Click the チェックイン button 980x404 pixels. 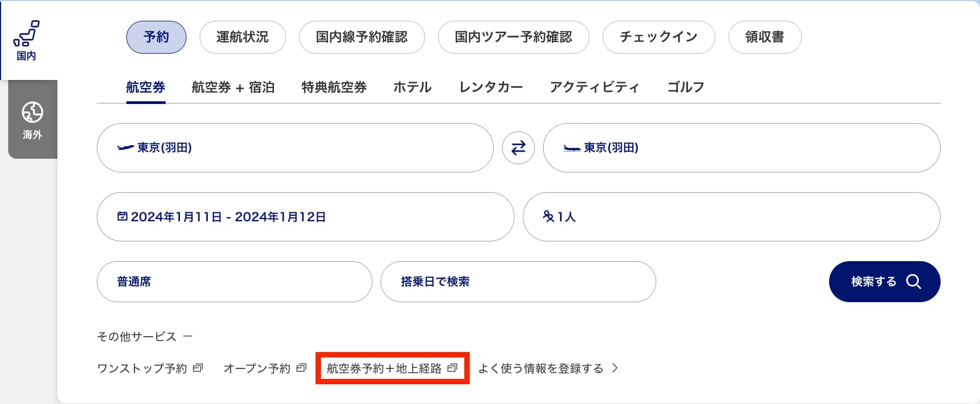click(658, 37)
